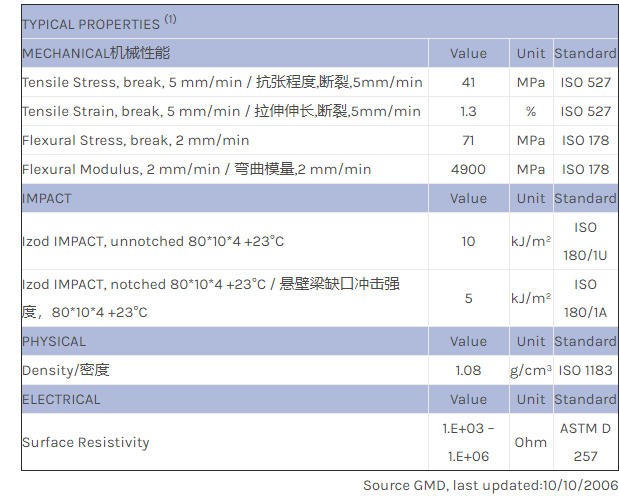
Task: Click the Ohm unit cell
Action: coord(531,442)
